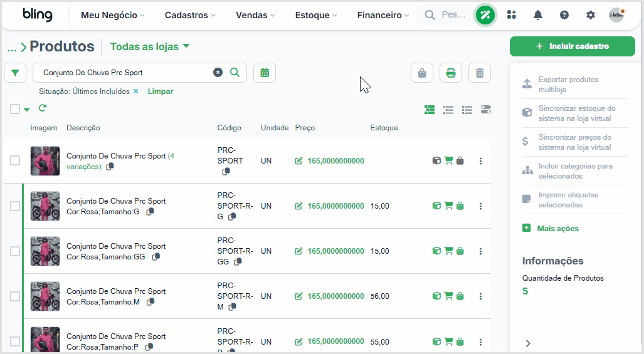Click Sincronizar preços do sistema na loja virtual
This screenshot has height=354, width=644.
point(575,142)
